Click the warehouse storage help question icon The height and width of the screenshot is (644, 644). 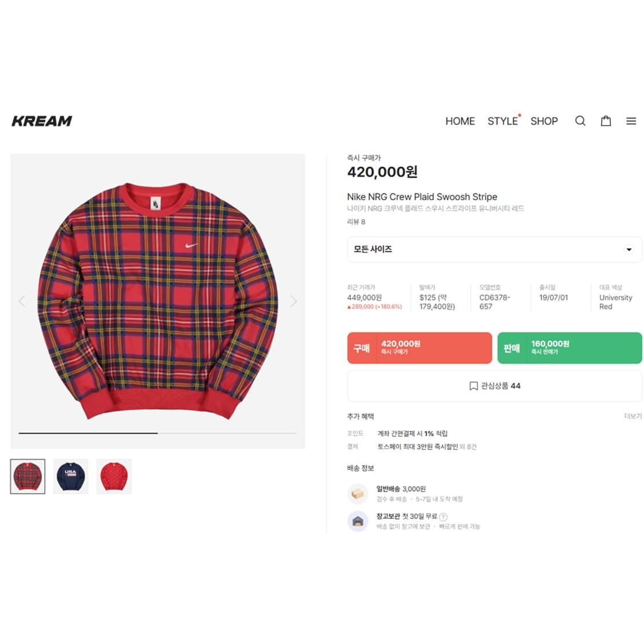click(x=443, y=517)
